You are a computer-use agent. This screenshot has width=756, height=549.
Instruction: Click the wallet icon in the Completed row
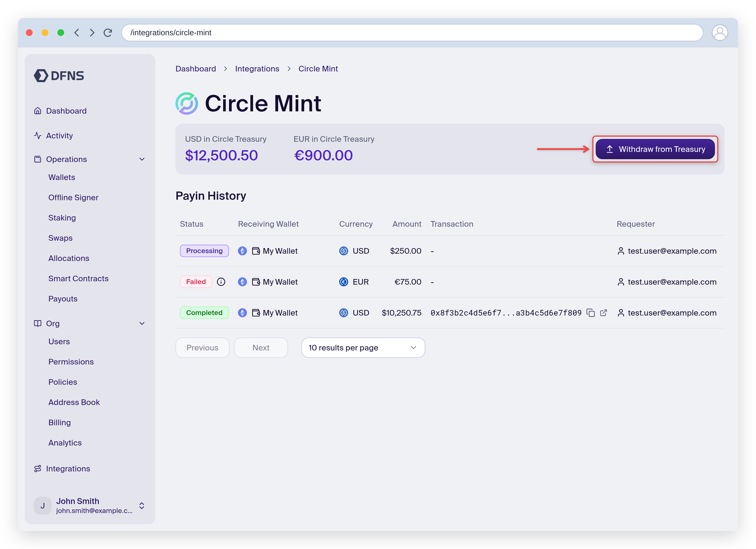[x=256, y=313]
